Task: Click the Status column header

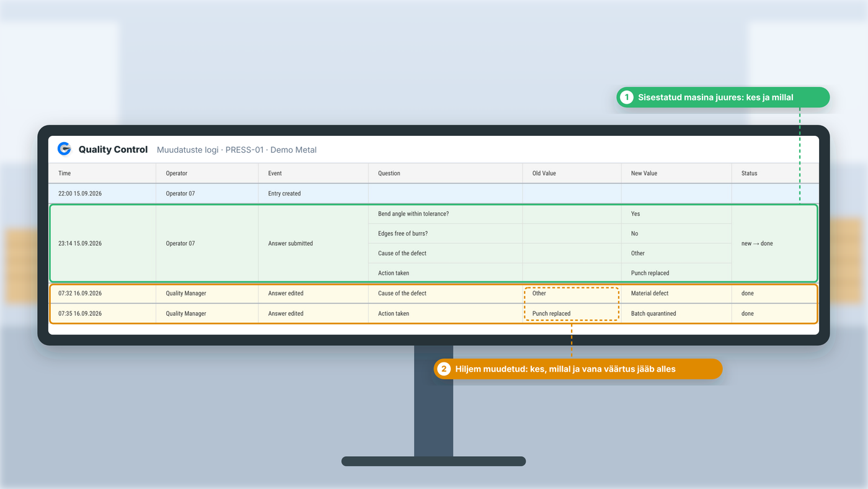Action: [749, 173]
